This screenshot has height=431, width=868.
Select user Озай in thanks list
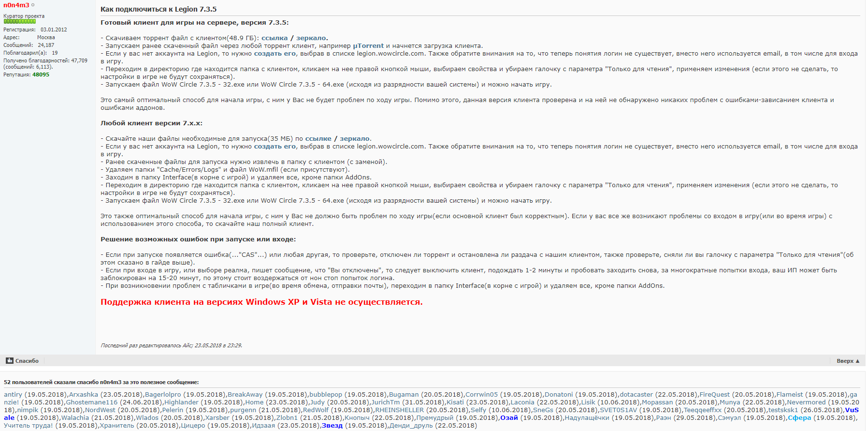pos(509,418)
